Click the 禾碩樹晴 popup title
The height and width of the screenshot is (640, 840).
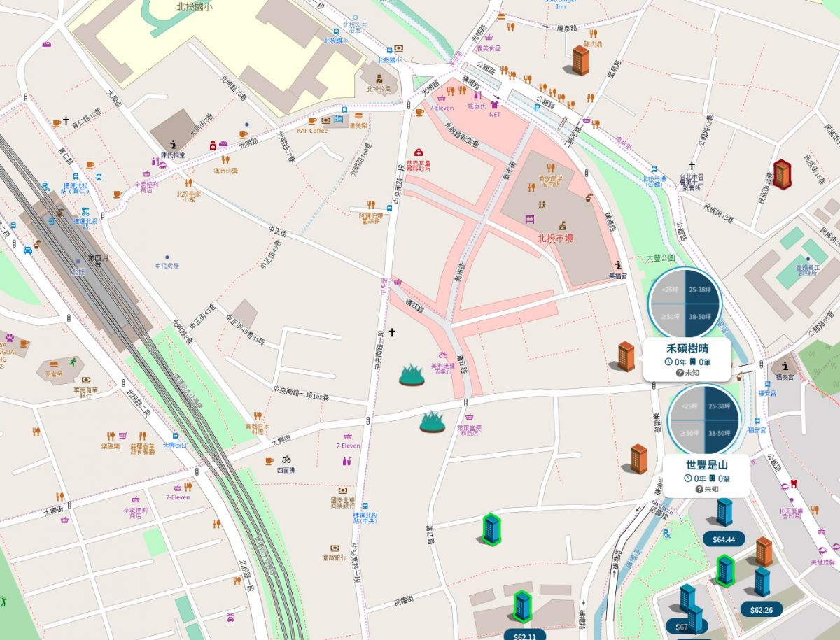pos(687,349)
